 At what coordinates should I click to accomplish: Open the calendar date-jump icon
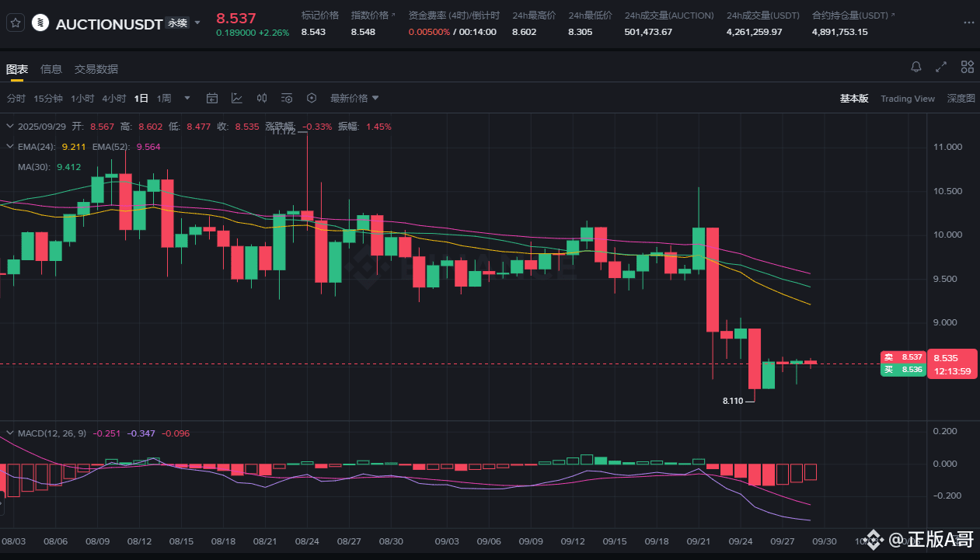point(212,99)
